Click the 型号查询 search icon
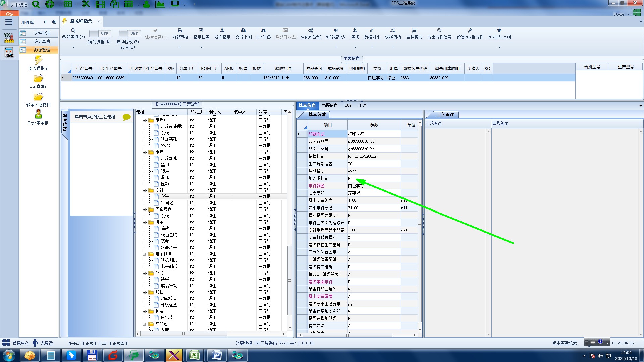 (73, 31)
